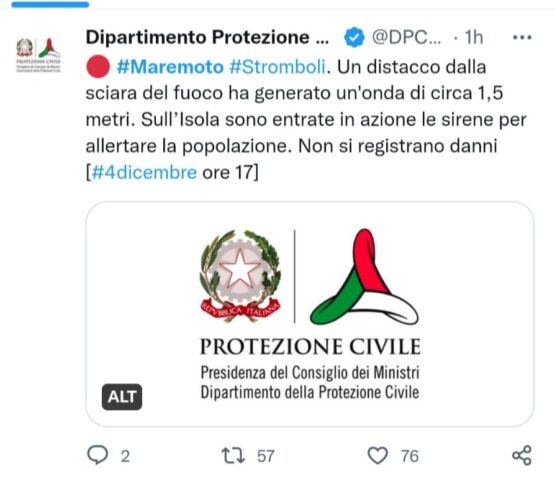
Task: Click the blue verified badge
Action: (354, 37)
